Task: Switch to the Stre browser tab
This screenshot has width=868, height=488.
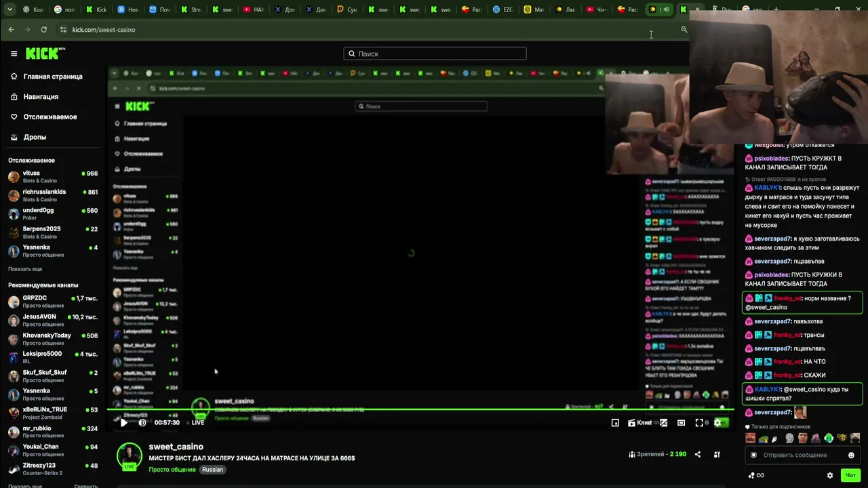Action: [x=191, y=9]
